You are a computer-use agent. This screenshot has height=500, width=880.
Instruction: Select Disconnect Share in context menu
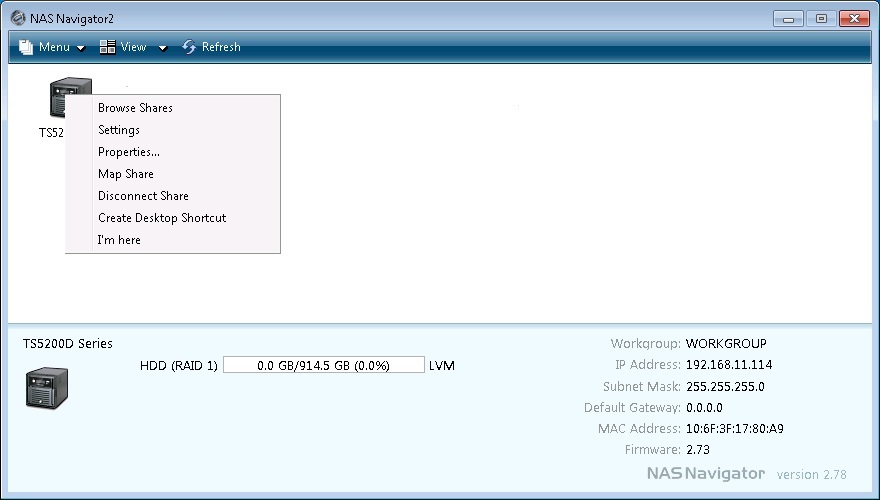173,195
